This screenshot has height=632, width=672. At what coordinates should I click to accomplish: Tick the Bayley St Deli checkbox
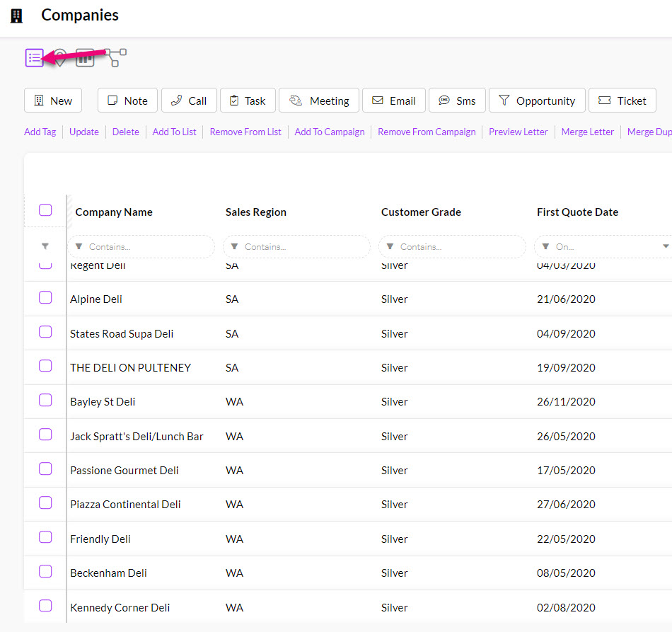pos(45,400)
